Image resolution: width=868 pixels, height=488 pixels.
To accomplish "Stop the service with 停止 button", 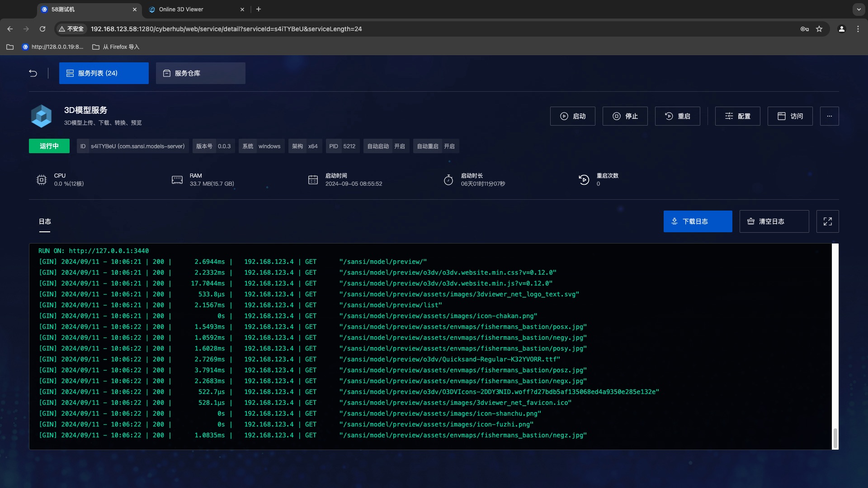I will (x=625, y=116).
